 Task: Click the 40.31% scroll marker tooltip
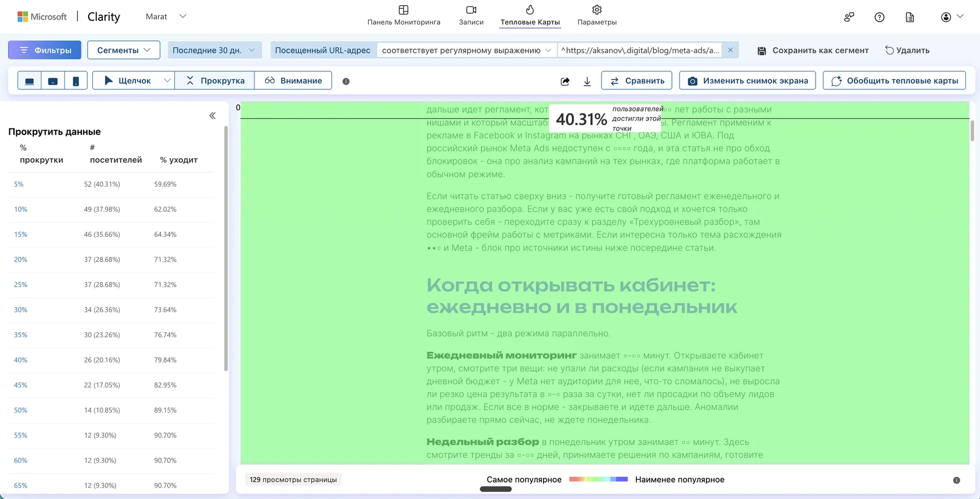point(605,118)
